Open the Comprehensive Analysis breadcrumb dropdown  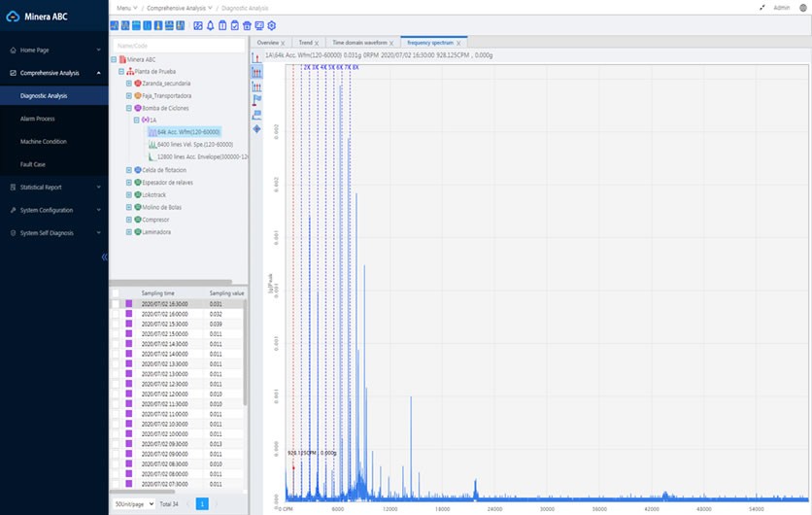(x=179, y=8)
